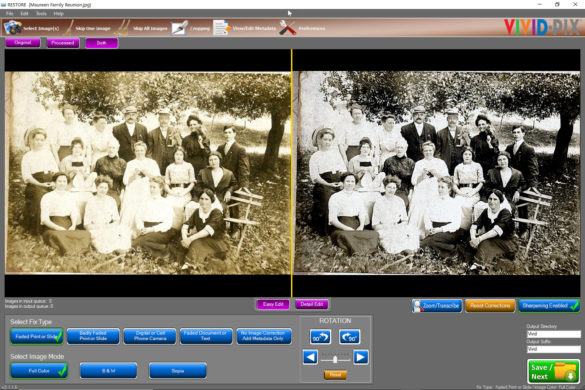Choose the B & W image mode
The image size is (585, 390).
109,371
